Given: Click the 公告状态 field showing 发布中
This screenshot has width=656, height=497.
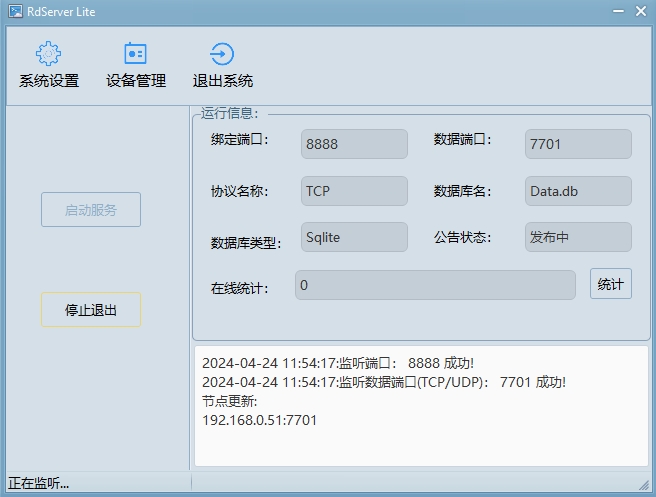Looking at the screenshot, I should (577, 238).
